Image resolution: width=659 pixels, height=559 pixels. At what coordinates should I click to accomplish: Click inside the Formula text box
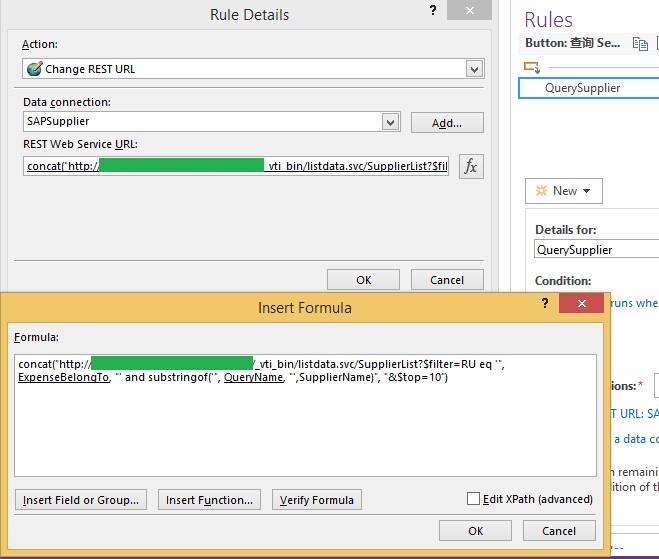[x=300, y=420]
